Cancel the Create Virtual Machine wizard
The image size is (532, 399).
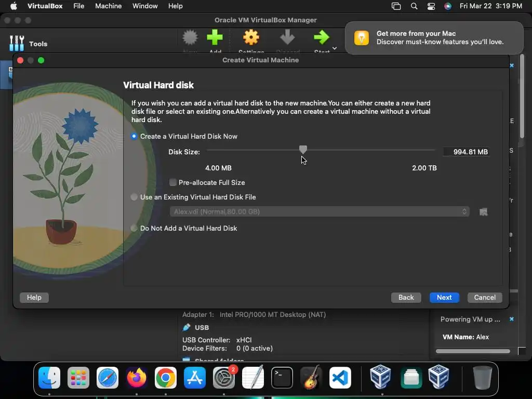coord(485,298)
